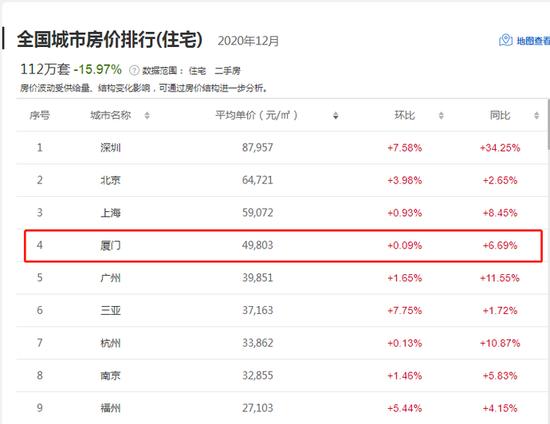
Task: Sort by average unit price arrows
Action: (336, 115)
